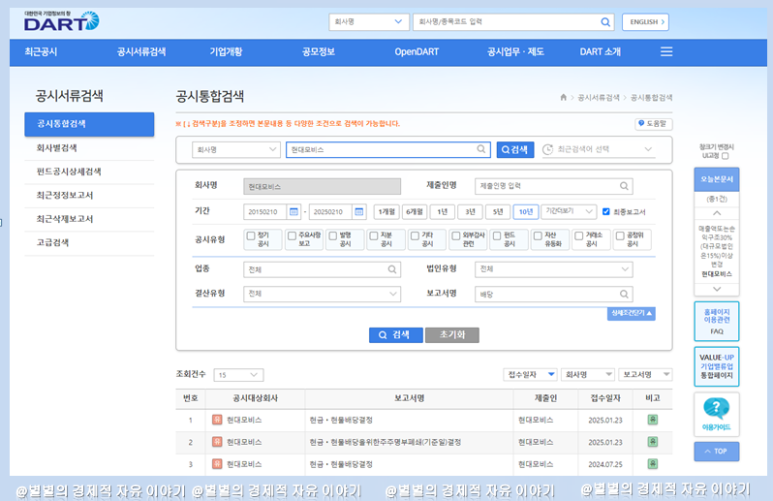The height and width of the screenshot is (501, 773).
Task: Check the 공정위공시 disclosure type
Action: click(x=620, y=236)
